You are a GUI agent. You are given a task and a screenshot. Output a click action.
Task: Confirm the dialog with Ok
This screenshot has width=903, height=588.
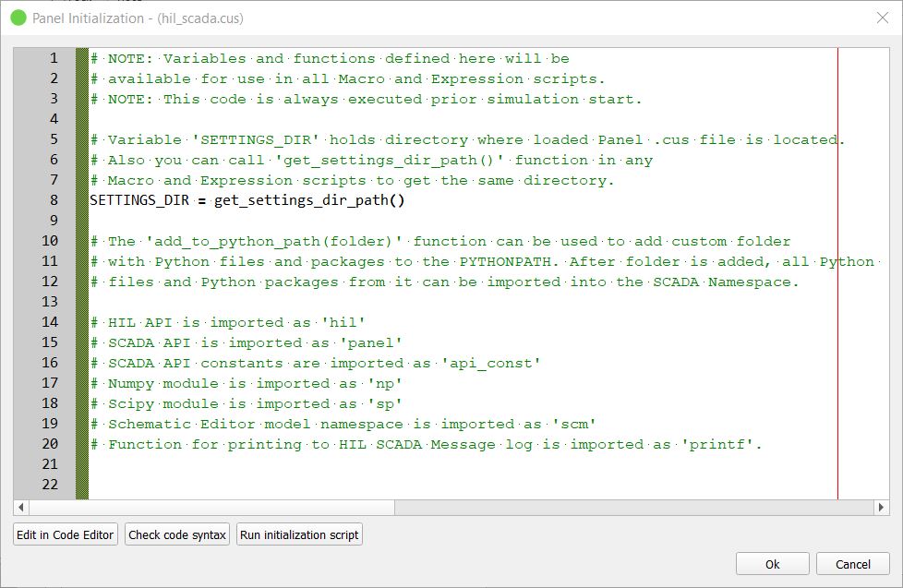click(x=772, y=564)
